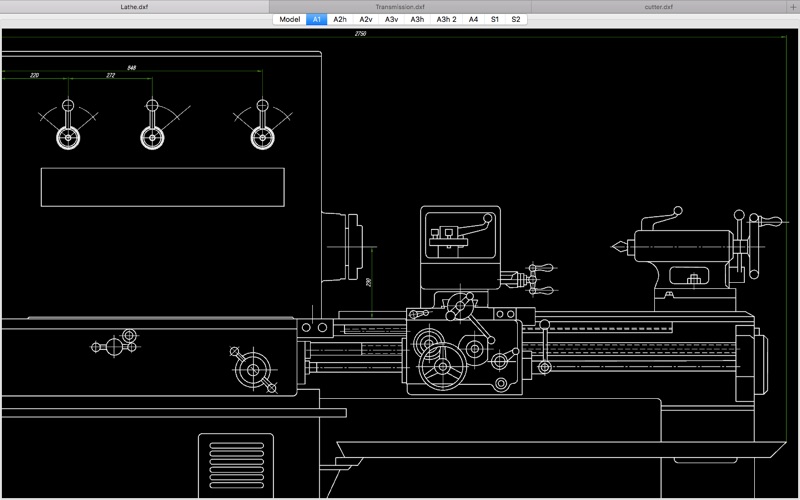Select the ventilation grille on the base

[x=236, y=465]
